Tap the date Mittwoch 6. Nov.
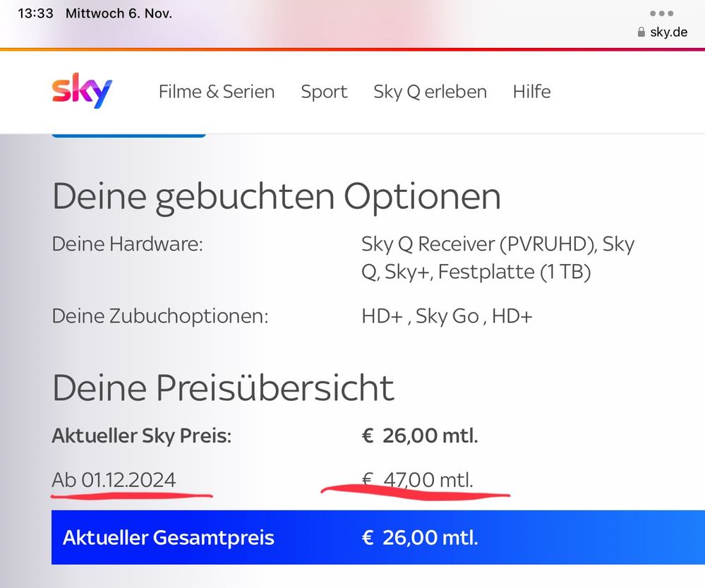This screenshot has width=705, height=588. click(x=119, y=13)
